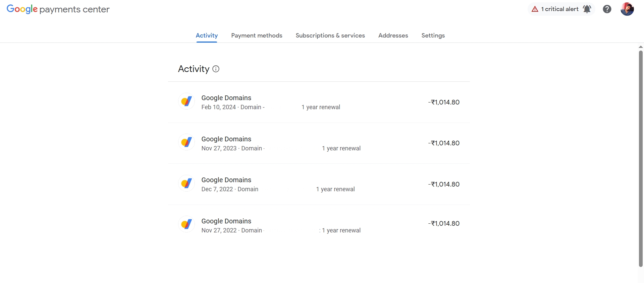Click the Activity page heading
Viewport: 644px width, 283px height.
pos(194,69)
